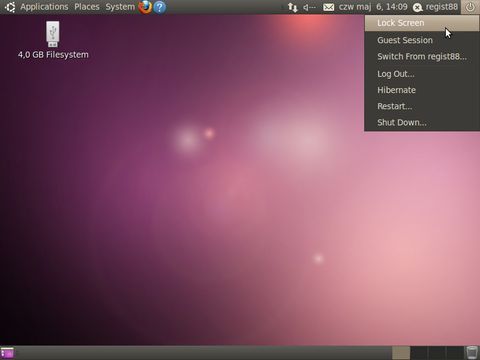Open the clock showing czw maj 6, 14:09

coord(373,7)
